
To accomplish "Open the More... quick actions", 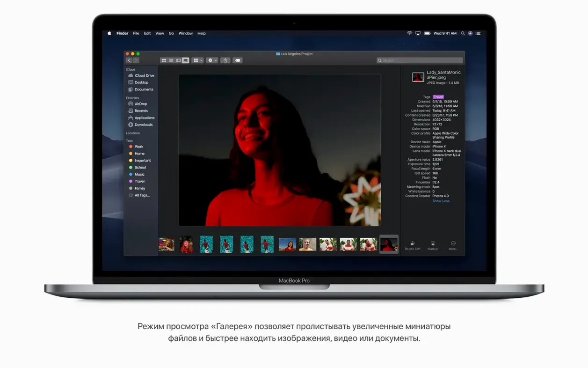I will click(x=453, y=245).
